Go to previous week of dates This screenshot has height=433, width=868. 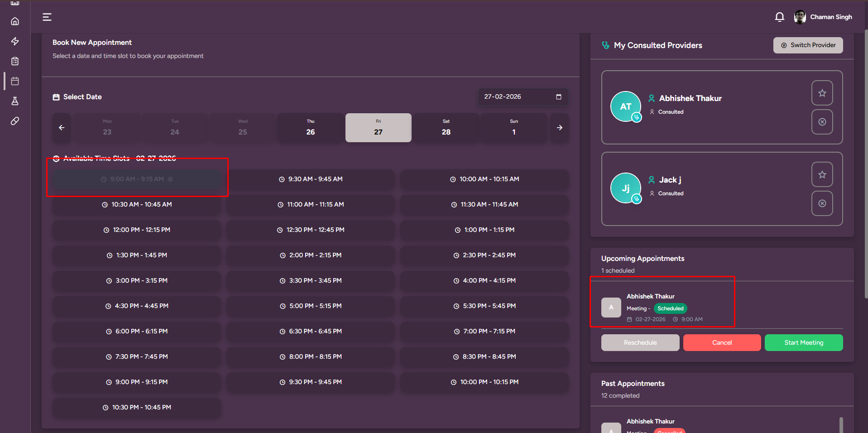pyautogui.click(x=62, y=128)
